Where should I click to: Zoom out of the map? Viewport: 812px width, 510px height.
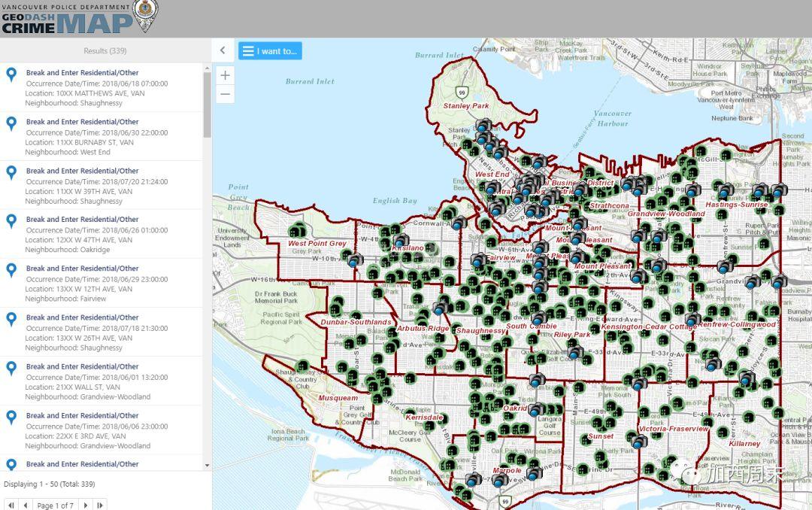[x=225, y=95]
